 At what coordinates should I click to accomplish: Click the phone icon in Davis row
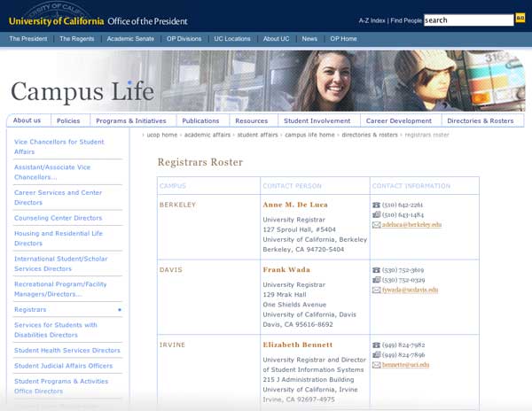(x=376, y=270)
